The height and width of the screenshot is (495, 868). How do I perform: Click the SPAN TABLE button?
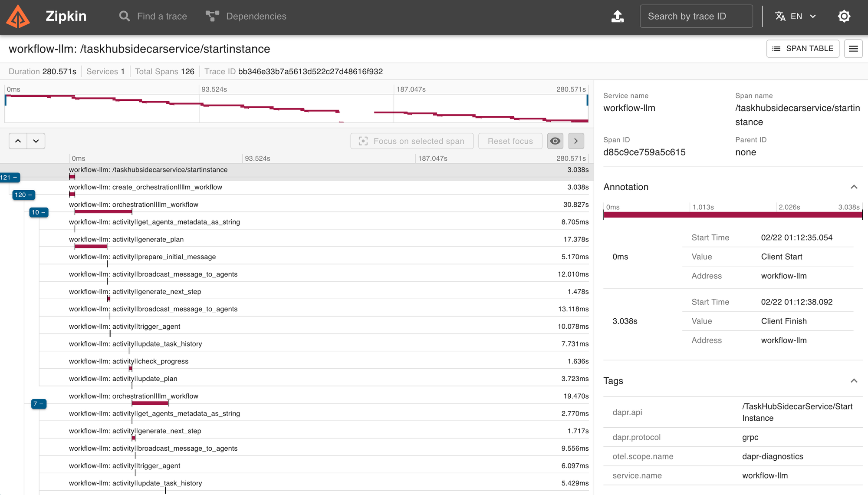pos(802,49)
